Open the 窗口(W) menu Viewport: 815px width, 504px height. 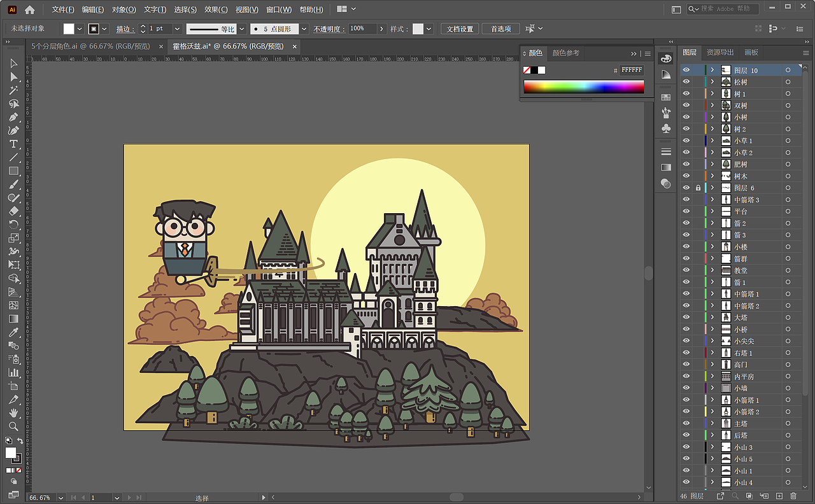click(x=279, y=10)
